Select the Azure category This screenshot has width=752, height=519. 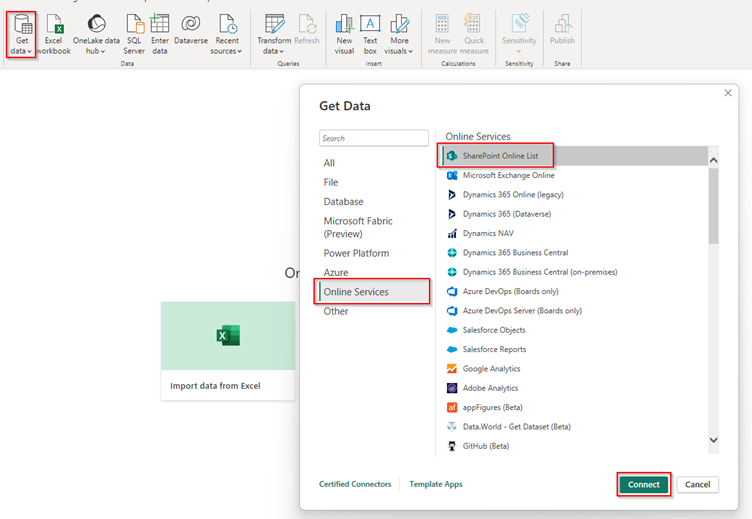pos(336,272)
